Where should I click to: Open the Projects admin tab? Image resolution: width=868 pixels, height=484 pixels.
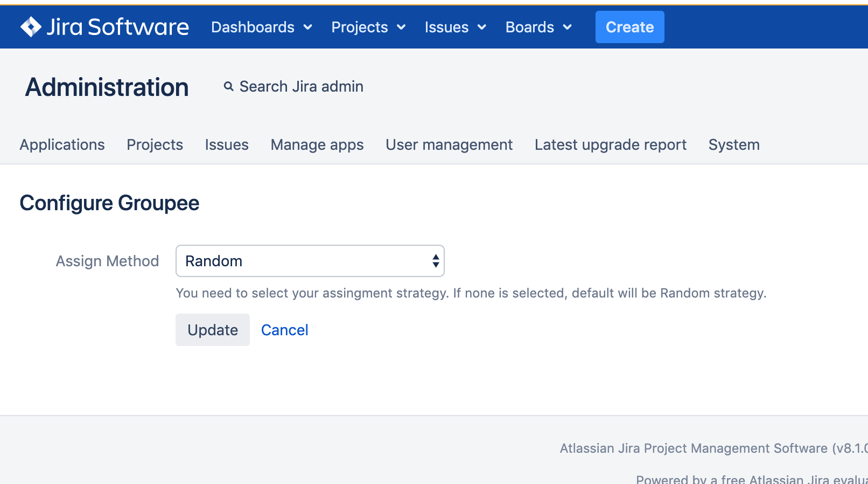point(155,144)
